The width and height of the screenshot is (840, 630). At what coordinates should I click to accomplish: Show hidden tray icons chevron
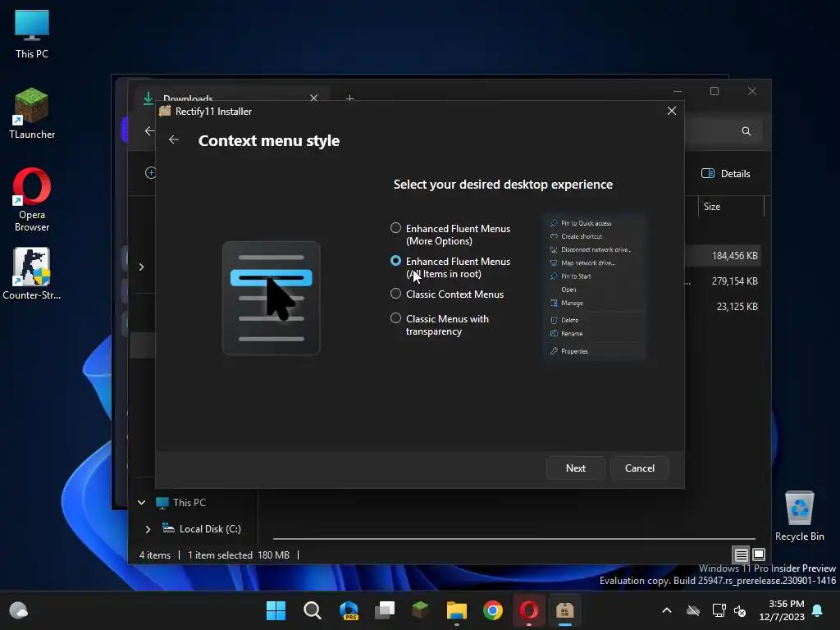[x=666, y=610]
